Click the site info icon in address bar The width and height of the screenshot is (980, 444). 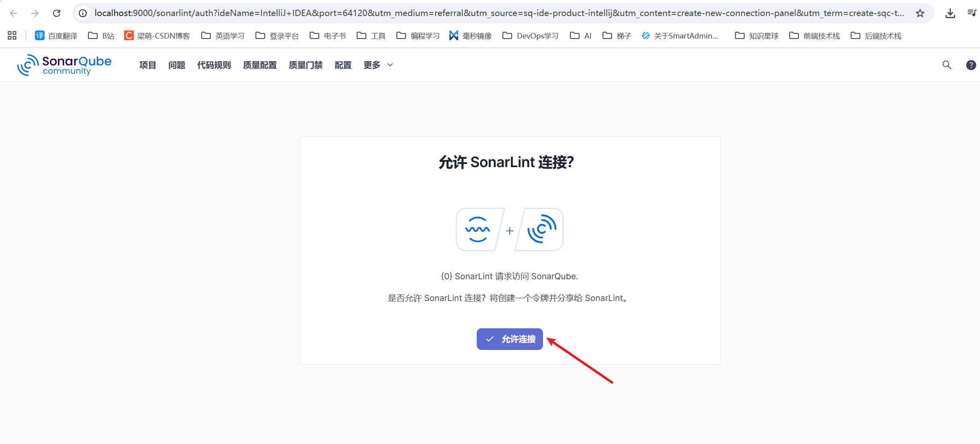83,13
